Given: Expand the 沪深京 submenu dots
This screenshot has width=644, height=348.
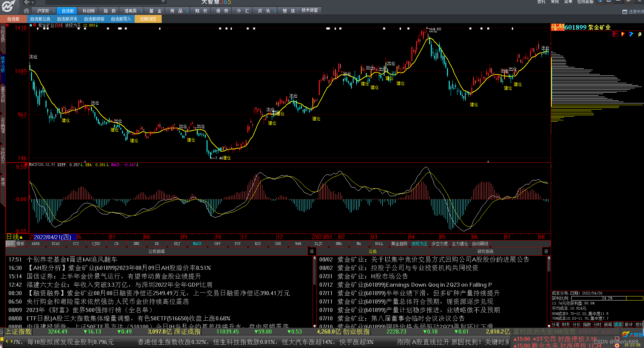Looking at the screenshot, I should click(54, 11).
